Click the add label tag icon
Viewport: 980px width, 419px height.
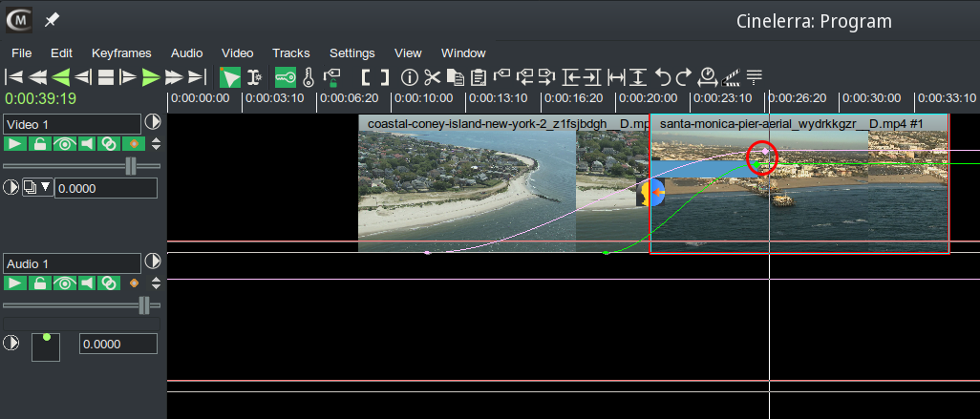(501, 77)
